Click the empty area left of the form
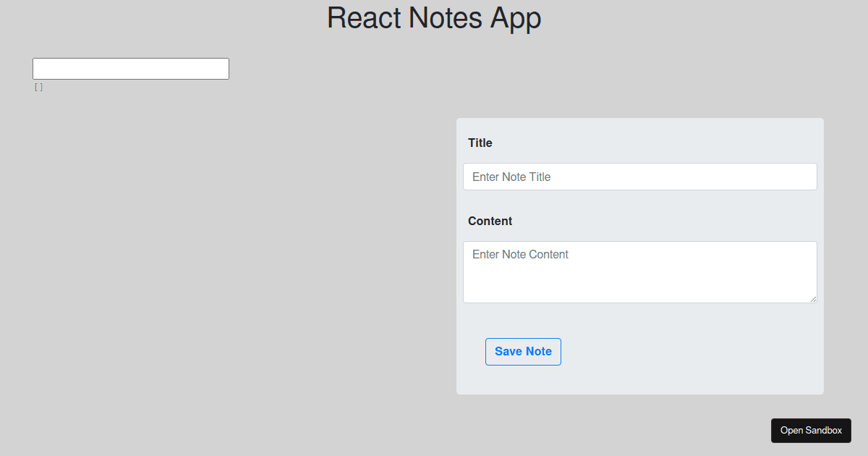 click(x=217, y=253)
